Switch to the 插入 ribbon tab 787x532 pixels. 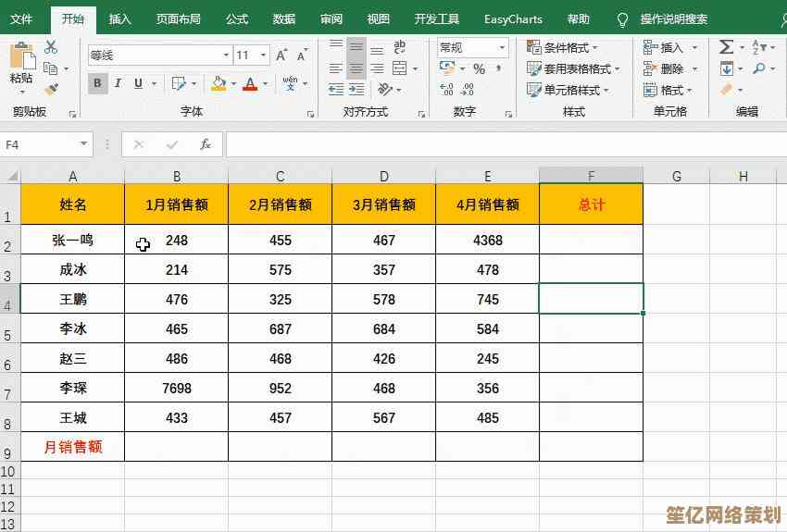tap(119, 19)
